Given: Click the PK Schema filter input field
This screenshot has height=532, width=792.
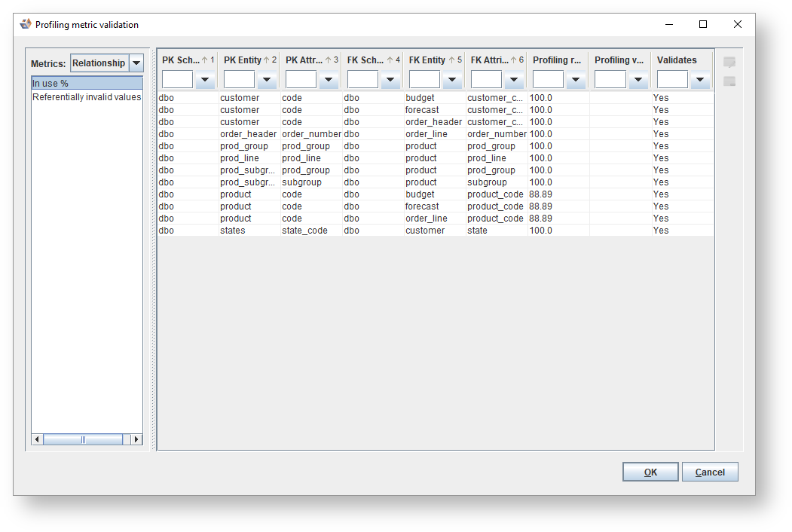Looking at the screenshot, I should [177, 79].
